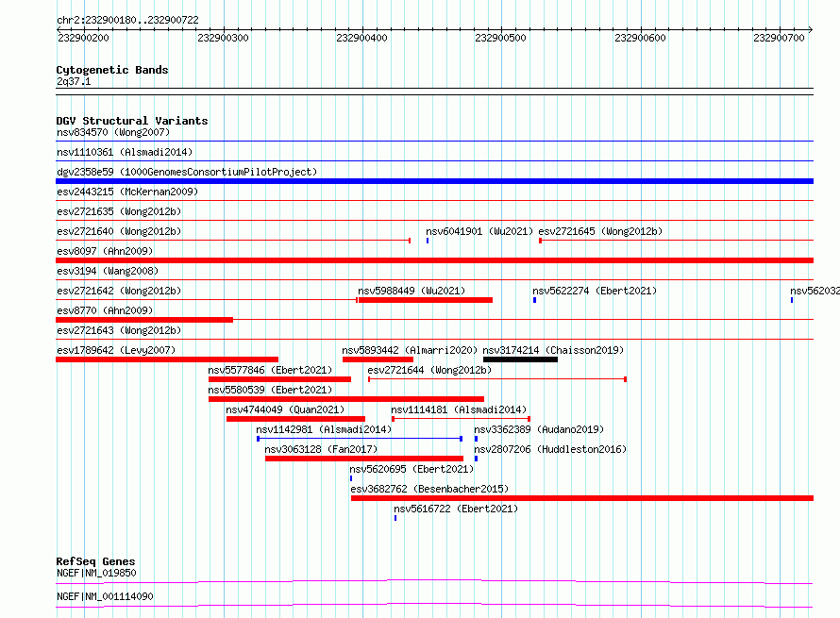The height and width of the screenshot is (618, 840).
Task: Open esv2721635 (Wong2012b) variant
Action: coord(119,211)
